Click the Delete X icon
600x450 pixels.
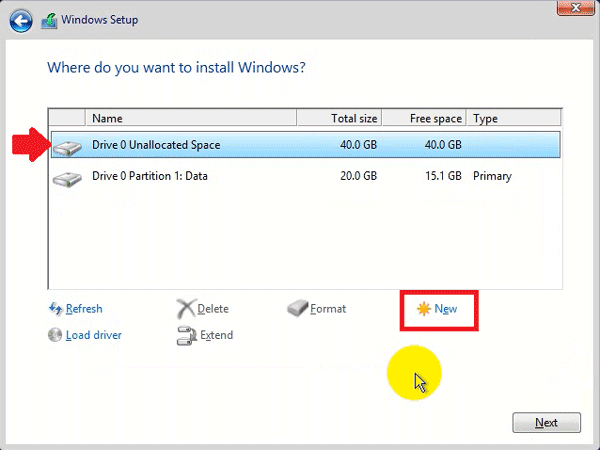(x=185, y=309)
